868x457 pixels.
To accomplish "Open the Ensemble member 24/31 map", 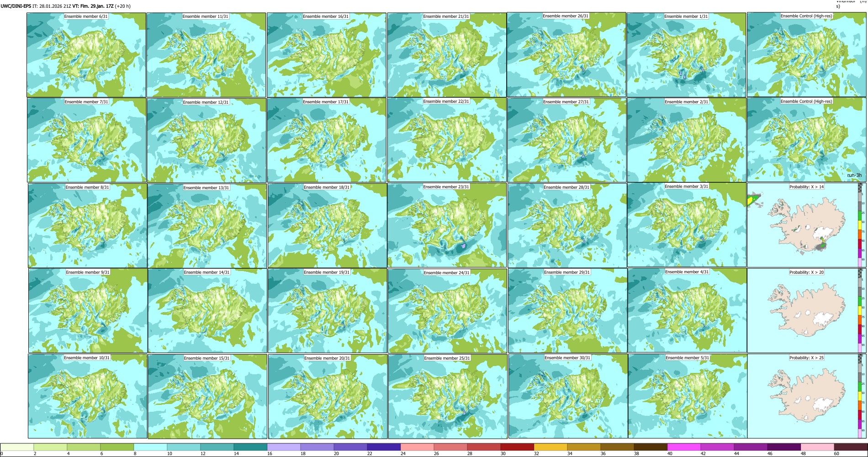I will coord(447,311).
